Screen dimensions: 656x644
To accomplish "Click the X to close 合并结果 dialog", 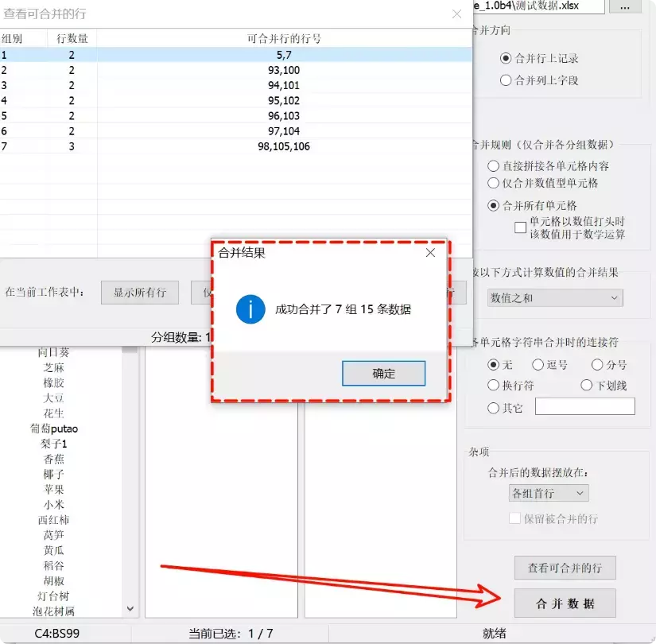I will [430, 252].
